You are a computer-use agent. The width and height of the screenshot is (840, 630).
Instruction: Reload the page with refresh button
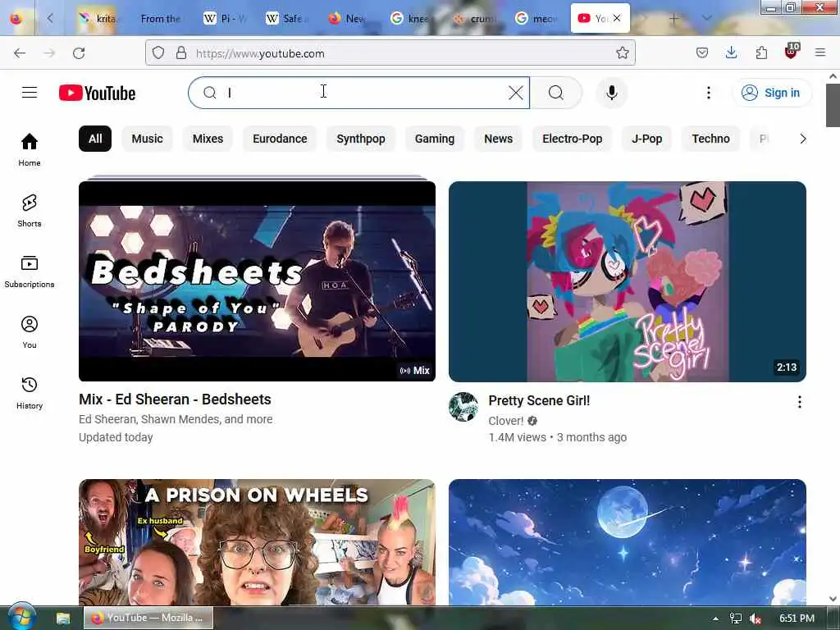click(79, 53)
